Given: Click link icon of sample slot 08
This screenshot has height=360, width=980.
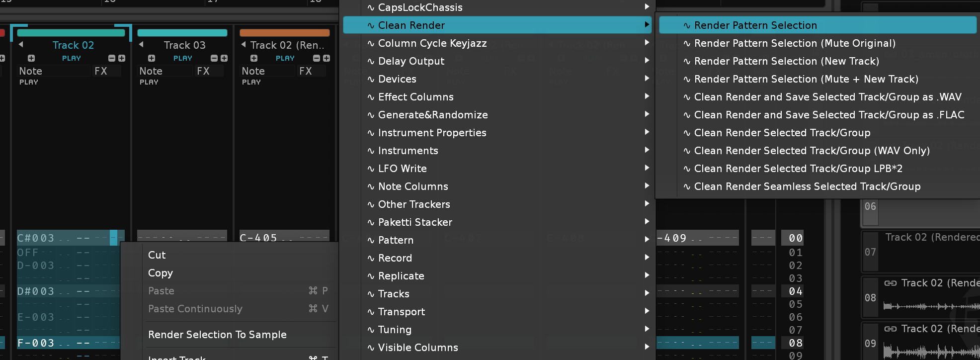Looking at the screenshot, I should click(x=890, y=283).
